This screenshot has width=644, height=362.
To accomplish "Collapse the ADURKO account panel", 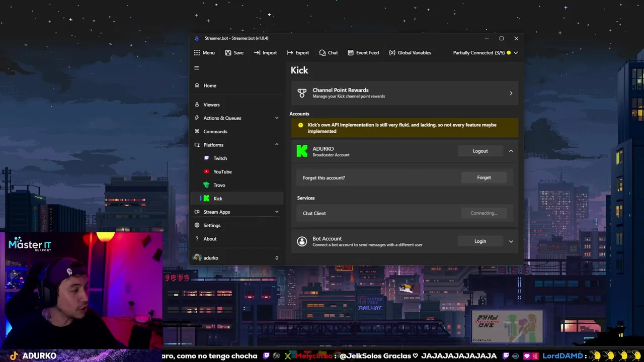I will coord(511,151).
